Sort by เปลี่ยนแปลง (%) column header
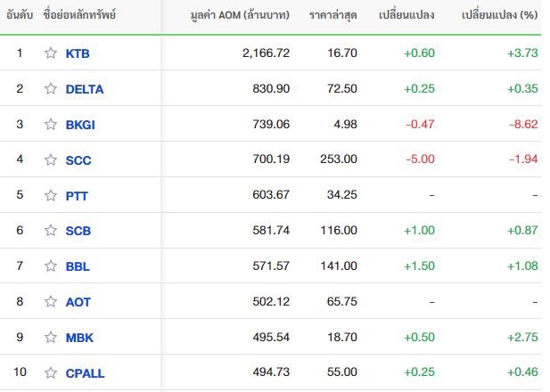Image resolution: width=550 pixels, height=392 pixels. (x=499, y=15)
